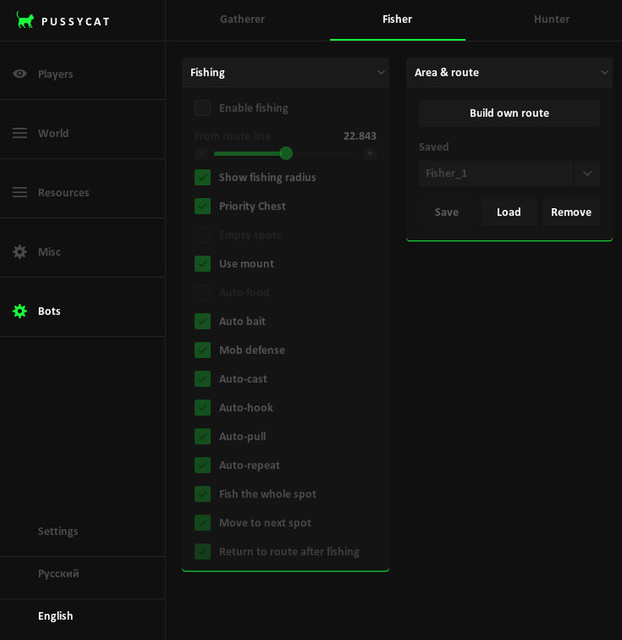Toggle Auto-pull checkbox
The image size is (622, 640).
point(203,436)
